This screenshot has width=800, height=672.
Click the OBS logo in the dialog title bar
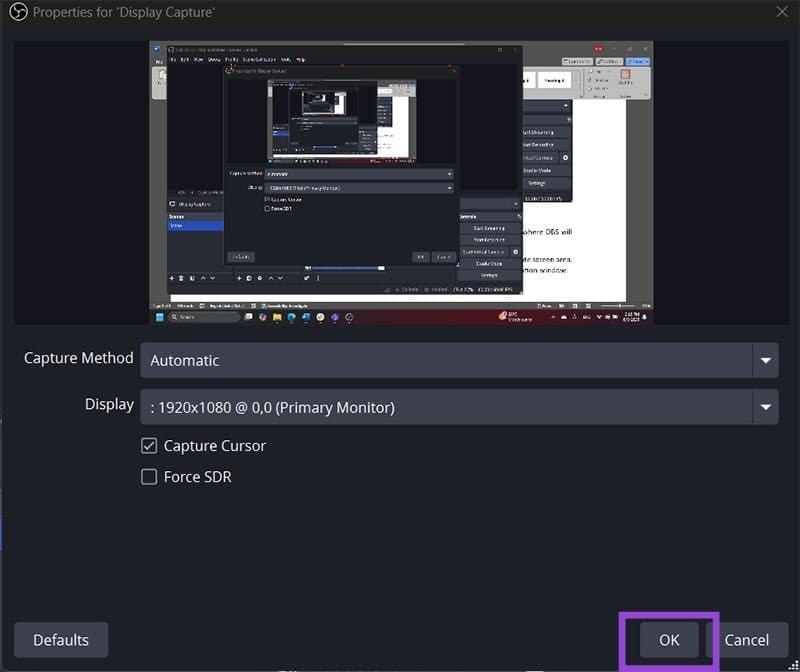click(x=16, y=13)
